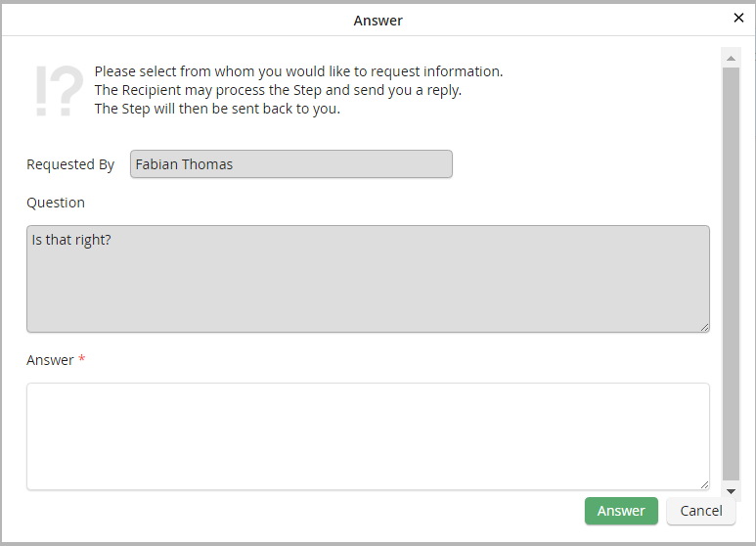Click the vertical scrollbar thumb
Viewport: 756px width, 546px height.
coord(731,274)
